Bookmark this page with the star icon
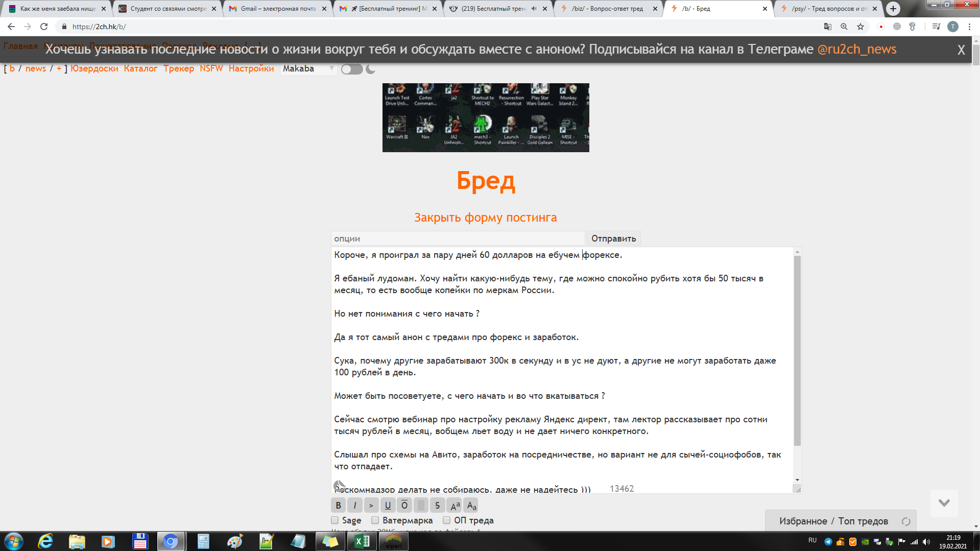This screenshot has height=551, width=980. pos(861,27)
